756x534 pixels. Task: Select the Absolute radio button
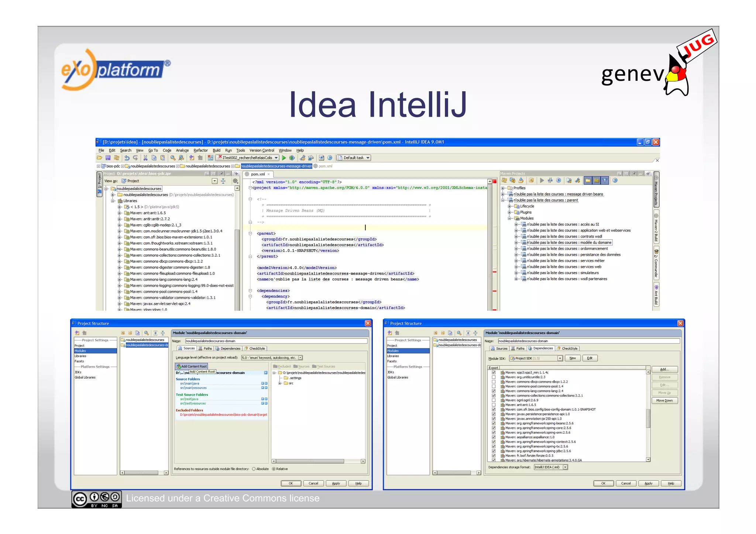[254, 469]
